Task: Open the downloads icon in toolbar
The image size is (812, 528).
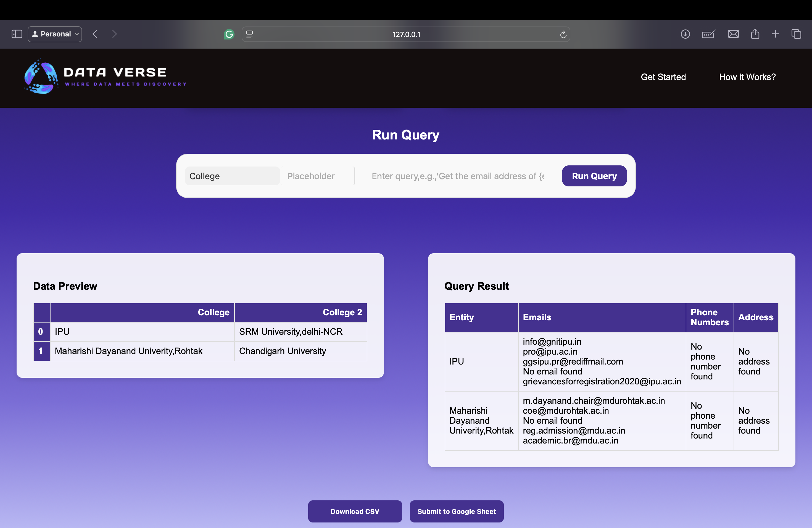Action: pyautogui.click(x=685, y=34)
